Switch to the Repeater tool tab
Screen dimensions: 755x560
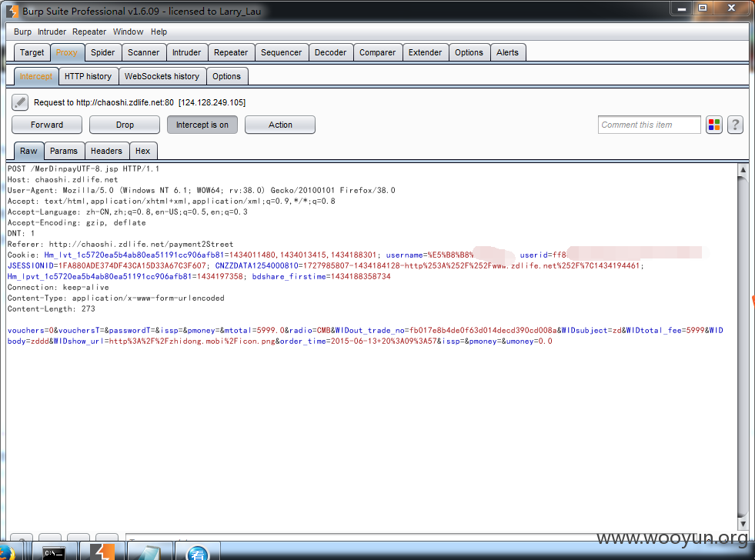click(231, 52)
